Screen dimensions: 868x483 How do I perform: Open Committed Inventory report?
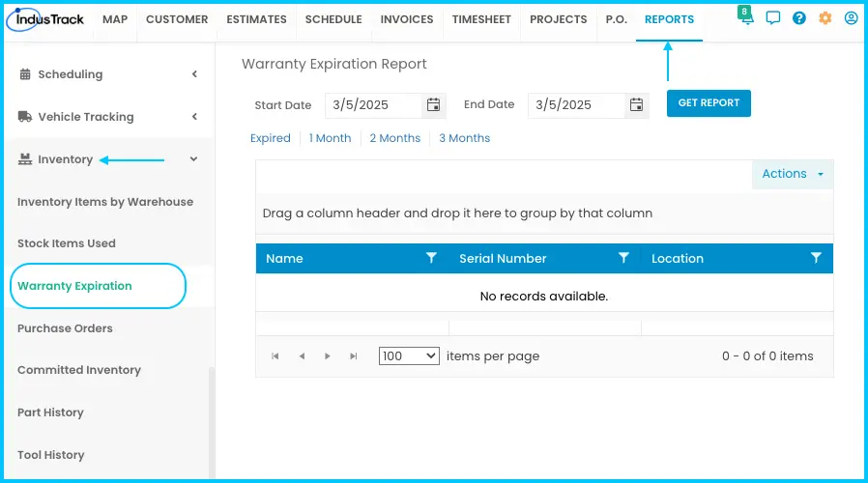tap(79, 370)
